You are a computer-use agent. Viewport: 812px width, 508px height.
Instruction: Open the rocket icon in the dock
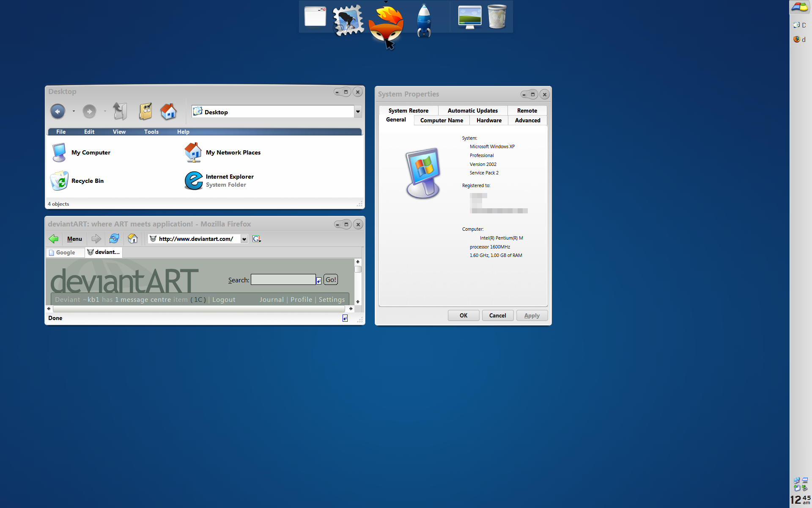point(424,20)
